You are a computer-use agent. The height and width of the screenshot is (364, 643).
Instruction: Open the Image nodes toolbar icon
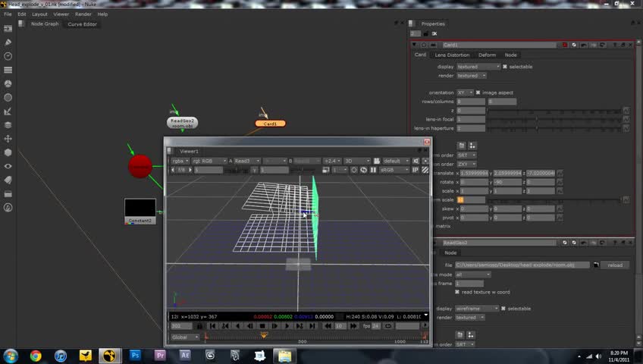point(8,28)
